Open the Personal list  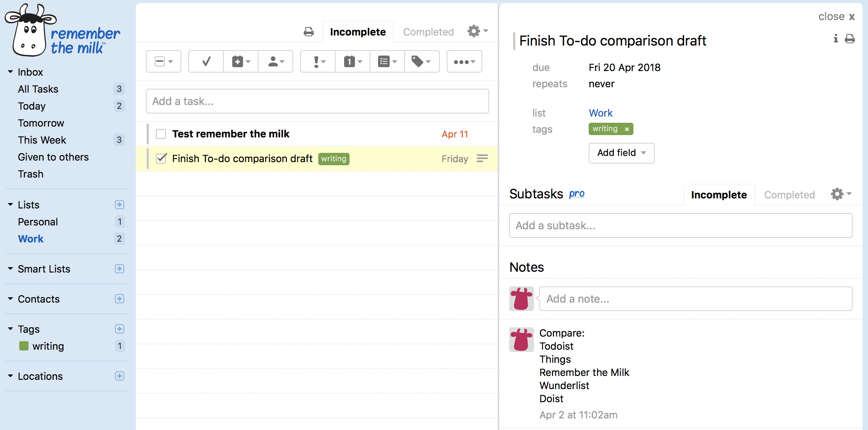coord(38,222)
